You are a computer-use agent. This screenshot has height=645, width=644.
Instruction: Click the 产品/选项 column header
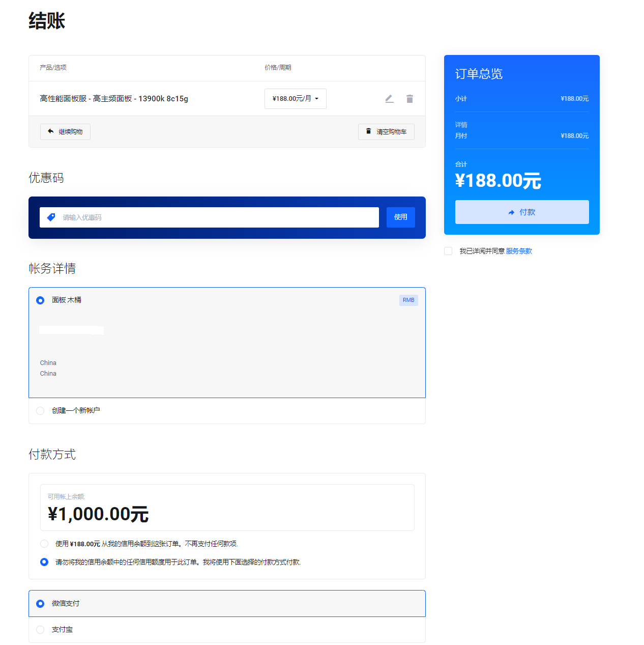[53, 68]
